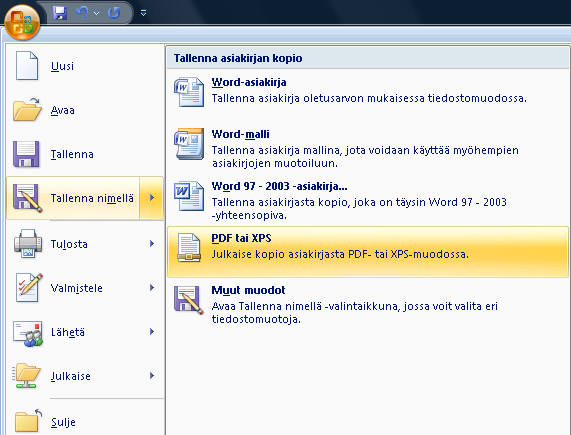This screenshot has width=571, height=435.
Task: Click the Word 97 - 2003 document icon
Action: (x=189, y=196)
